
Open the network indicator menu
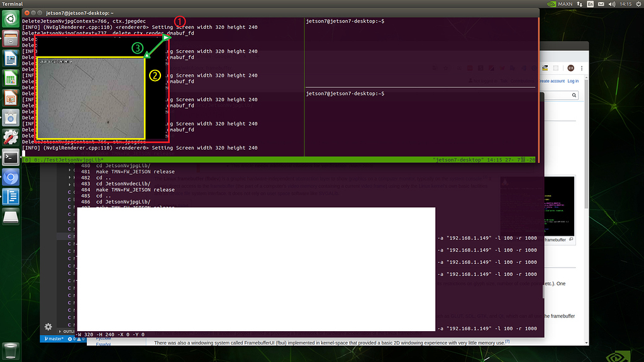[x=579, y=4]
